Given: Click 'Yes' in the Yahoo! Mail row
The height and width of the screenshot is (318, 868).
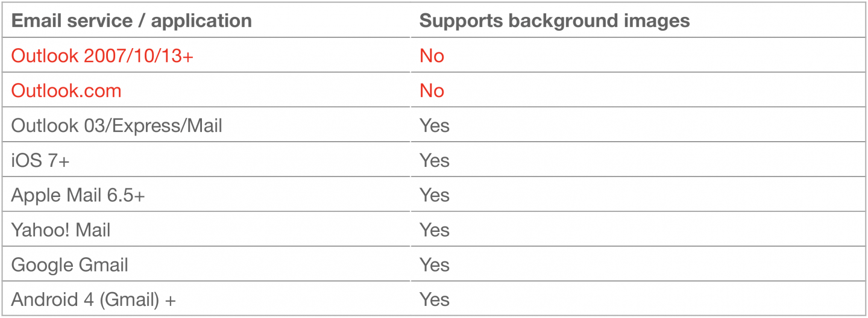Looking at the screenshot, I should [x=434, y=230].
